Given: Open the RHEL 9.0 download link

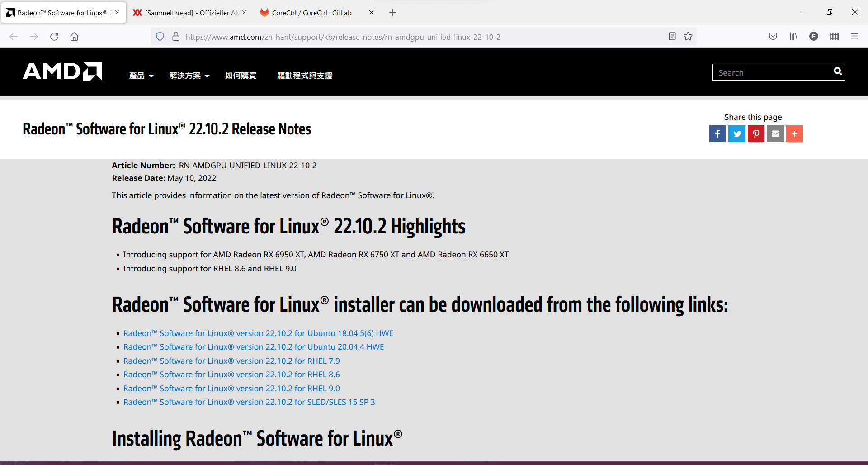Looking at the screenshot, I should pyautogui.click(x=231, y=389).
